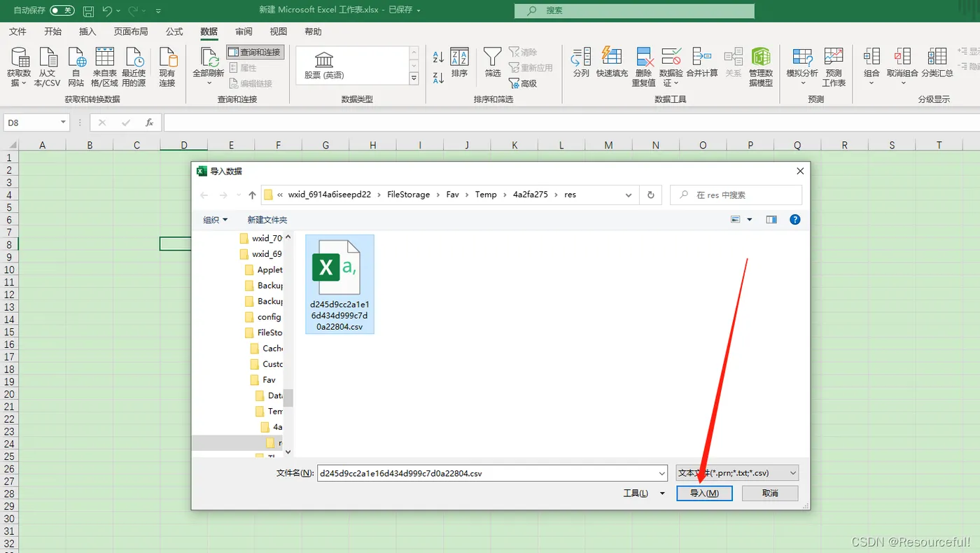Select the d245d9cc csv file thumbnail

point(339,284)
